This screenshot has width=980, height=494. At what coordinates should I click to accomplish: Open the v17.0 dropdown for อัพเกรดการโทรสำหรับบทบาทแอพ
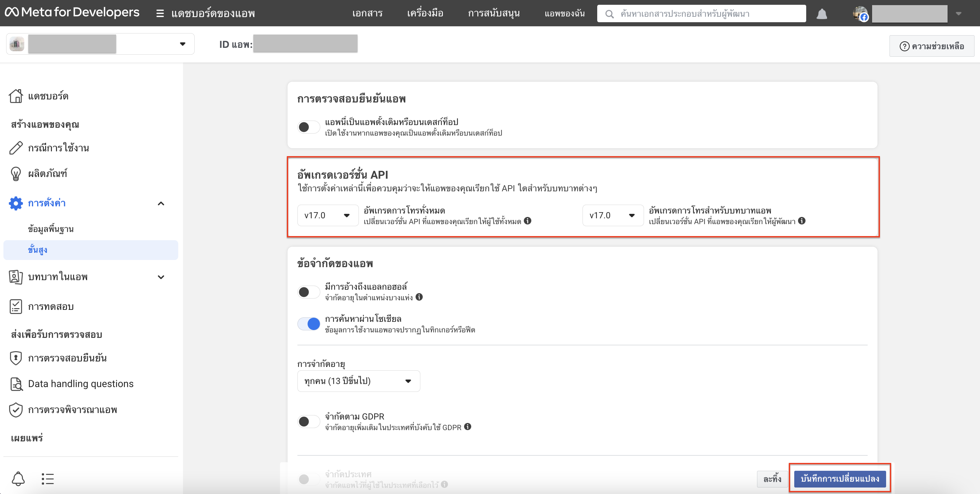pyautogui.click(x=613, y=216)
